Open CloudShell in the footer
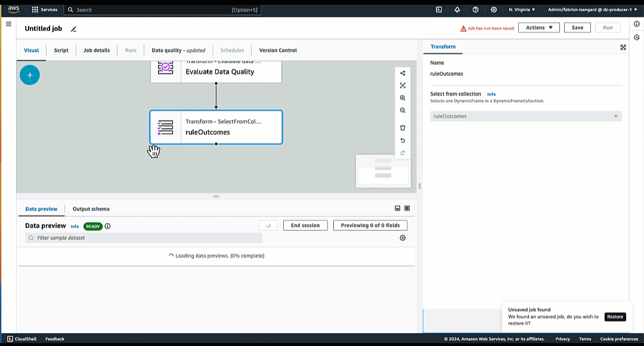Viewport: 644px width, 346px height. (x=22, y=339)
